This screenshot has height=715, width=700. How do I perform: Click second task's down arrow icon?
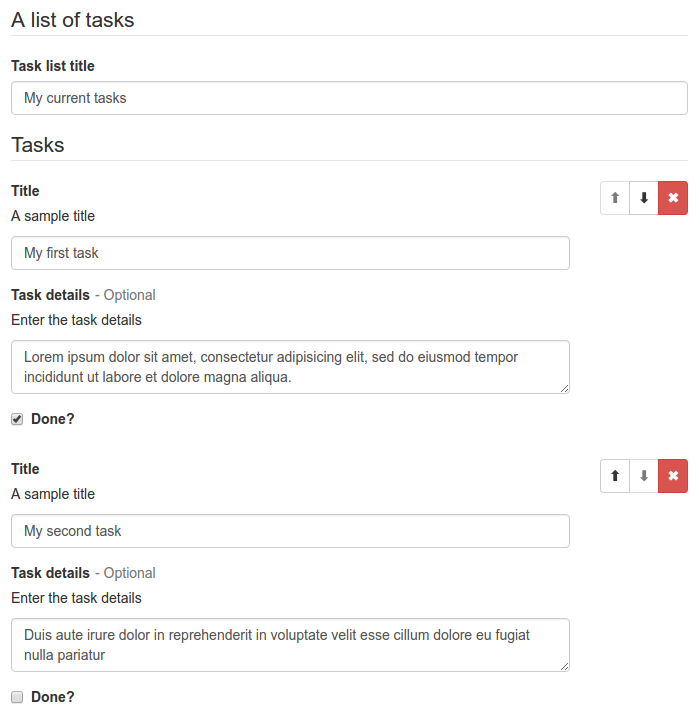tap(644, 476)
